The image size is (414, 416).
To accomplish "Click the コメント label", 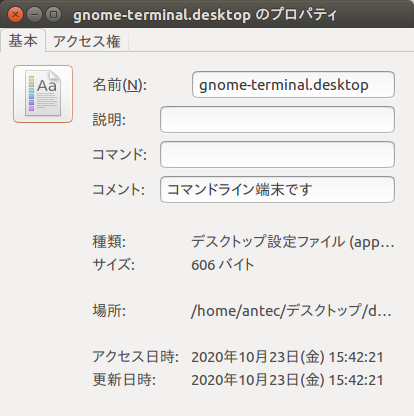I will pyautogui.click(x=119, y=190).
